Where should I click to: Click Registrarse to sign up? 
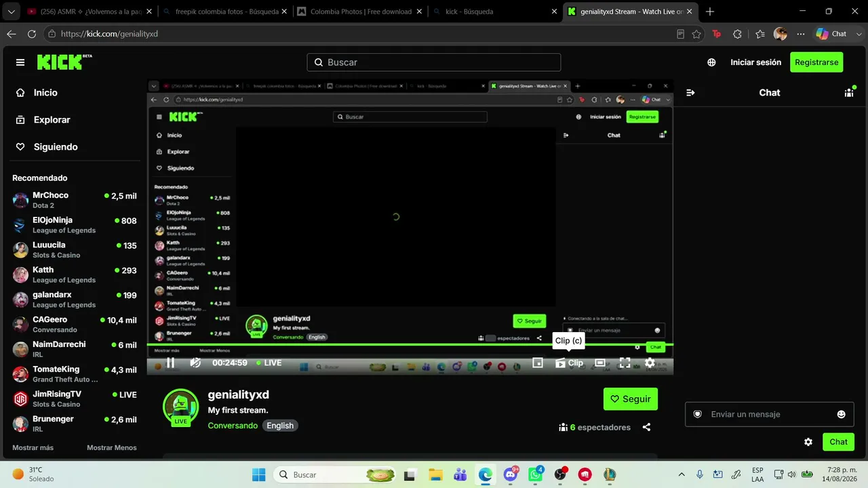[816, 62]
